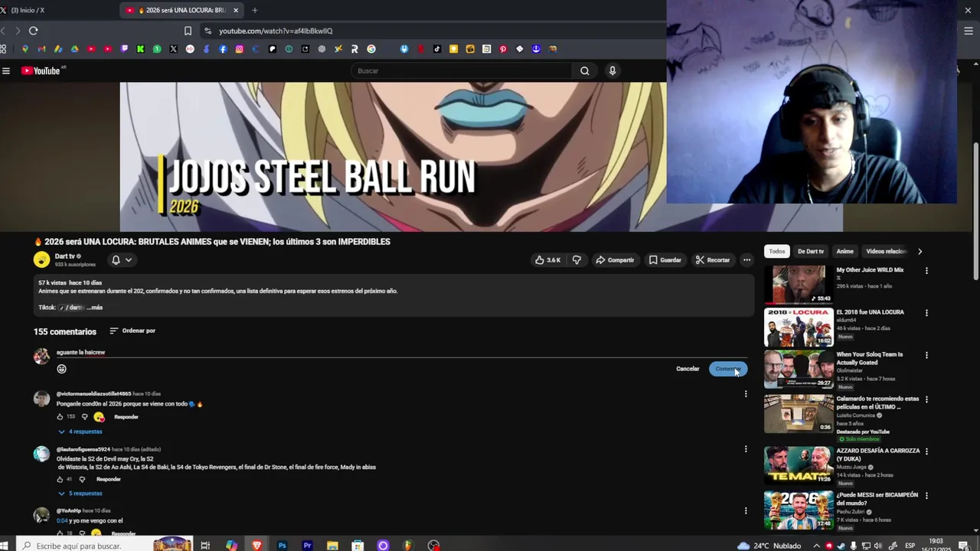980x551 pixels.
Task: Submit the comment with the Comentar button
Action: 728,369
